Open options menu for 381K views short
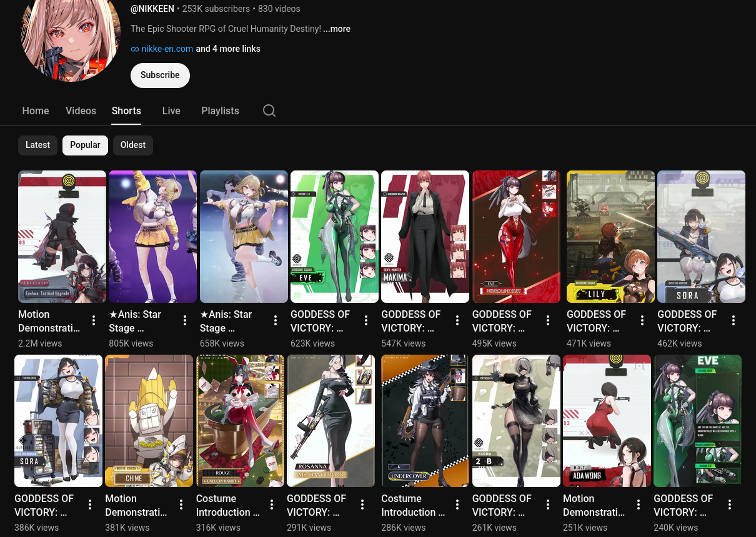Image resolution: width=756 pixels, height=537 pixels. (181, 505)
